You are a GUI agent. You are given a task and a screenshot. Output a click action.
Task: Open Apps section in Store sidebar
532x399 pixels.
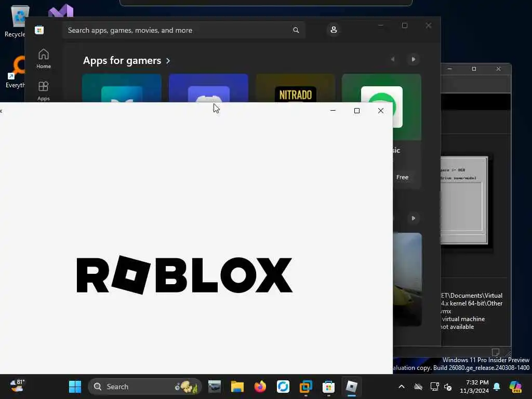[x=44, y=91]
